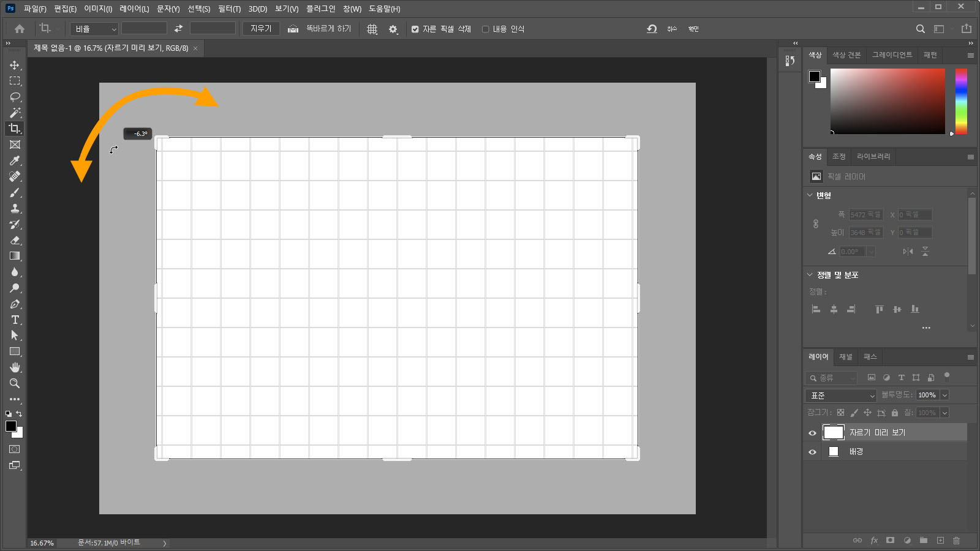Click the 똑바르게 하기 button label
The width and height of the screenshot is (980, 551).
click(329, 29)
